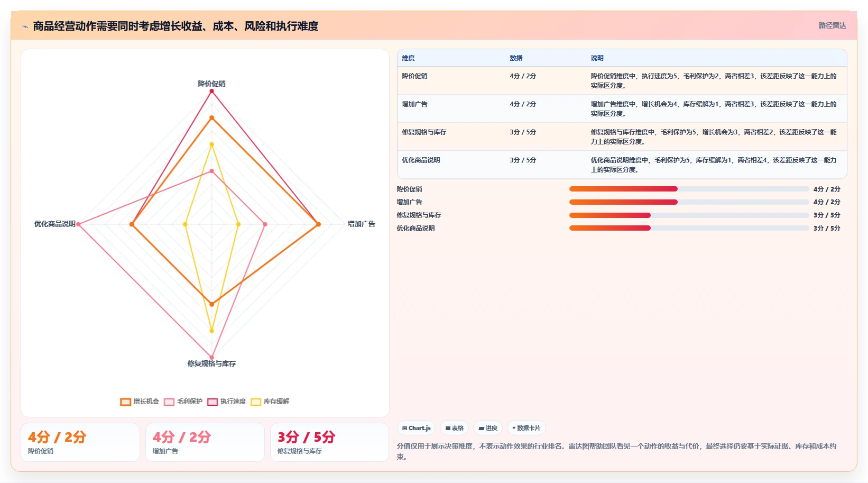Click the 修复规格与库存 radar axis label

pos(211,364)
